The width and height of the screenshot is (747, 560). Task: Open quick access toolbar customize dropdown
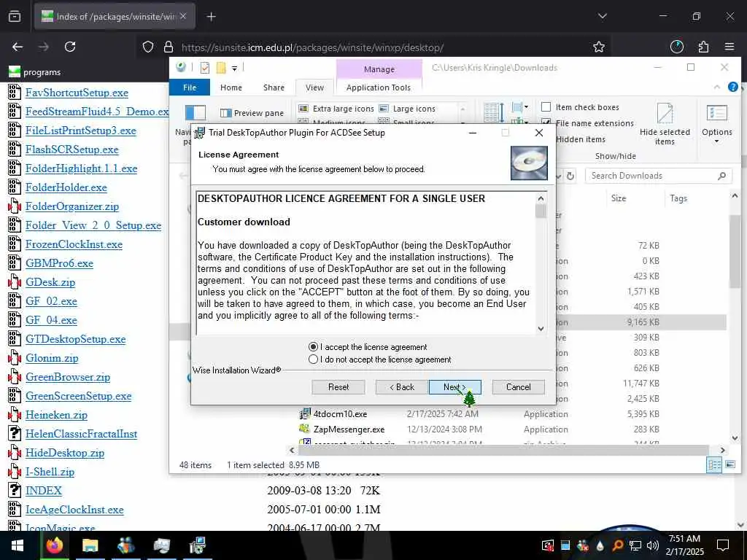[x=234, y=69]
